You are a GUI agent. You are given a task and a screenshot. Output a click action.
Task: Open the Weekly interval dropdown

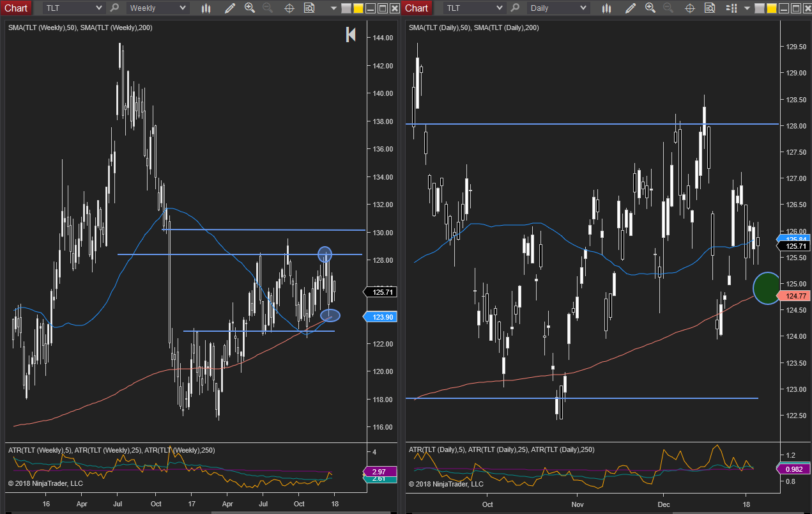[157, 8]
